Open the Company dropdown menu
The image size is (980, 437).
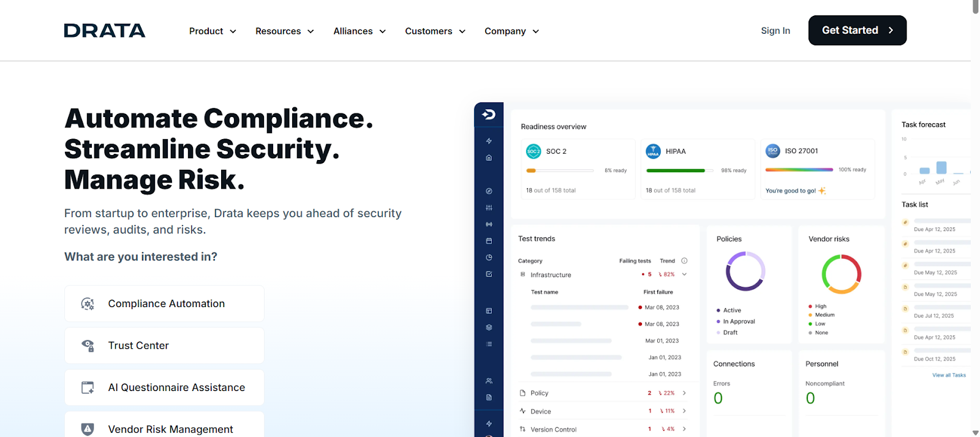click(x=512, y=31)
